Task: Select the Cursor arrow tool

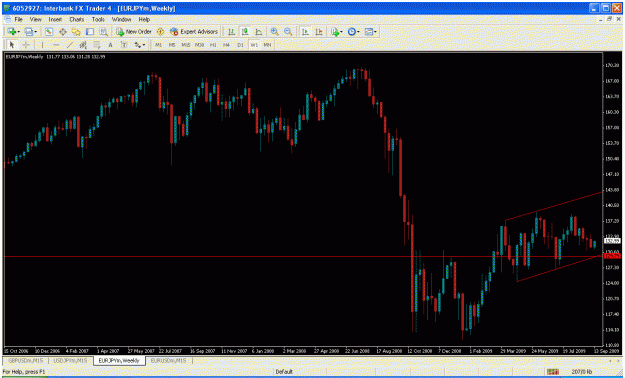Action: [x=12, y=45]
